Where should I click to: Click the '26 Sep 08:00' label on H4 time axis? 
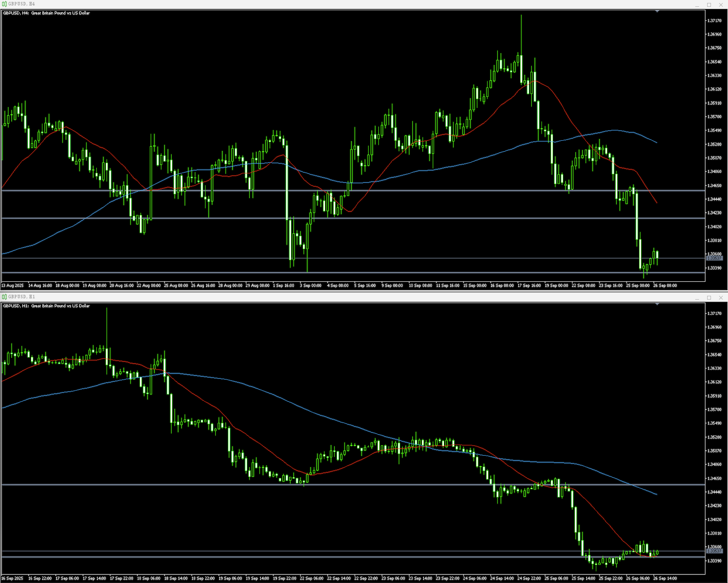click(665, 286)
